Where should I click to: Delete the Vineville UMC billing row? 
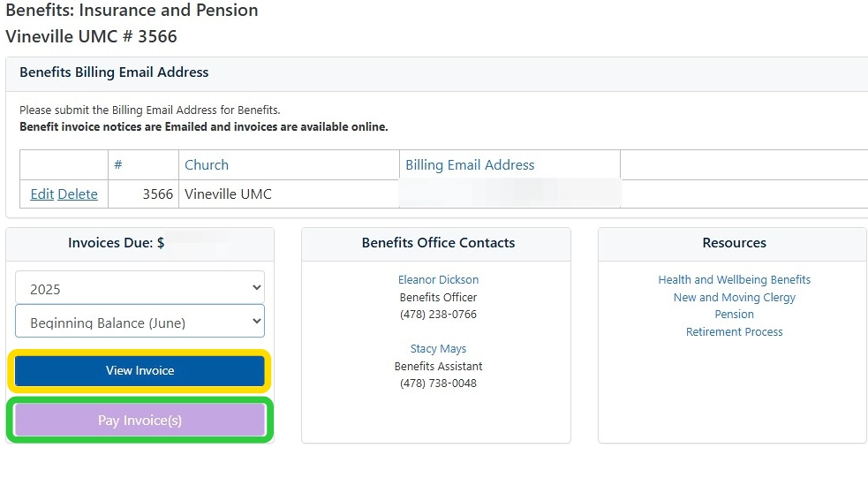tap(78, 194)
